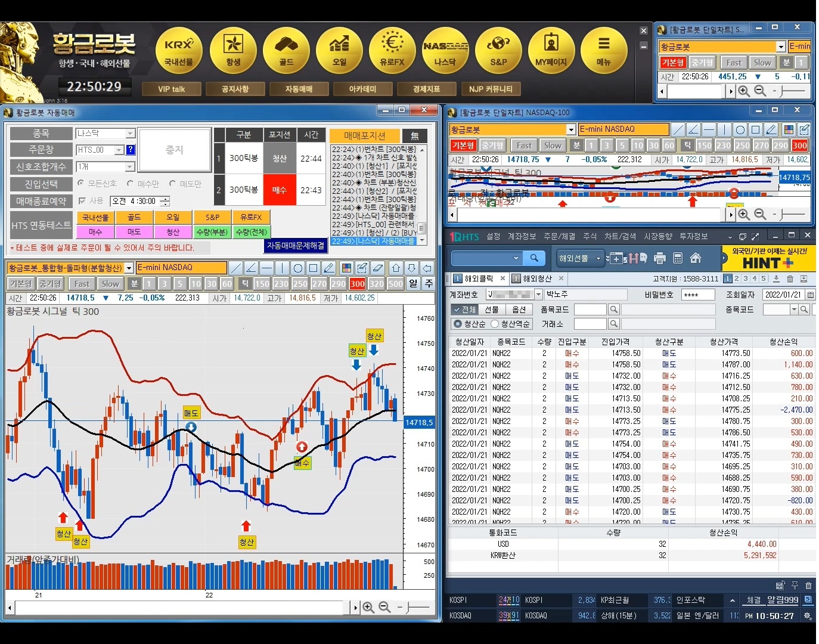Open the 계좌번호 account dropdown

(539, 295)
